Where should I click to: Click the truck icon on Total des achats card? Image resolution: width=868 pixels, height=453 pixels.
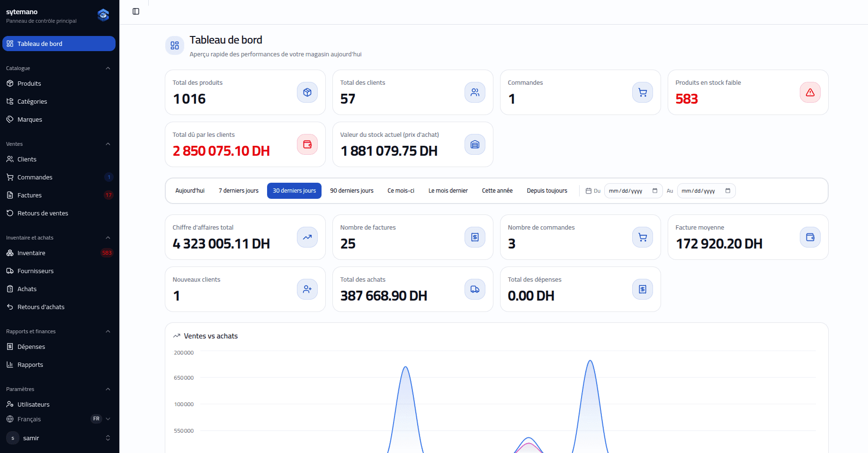point(475,289)
